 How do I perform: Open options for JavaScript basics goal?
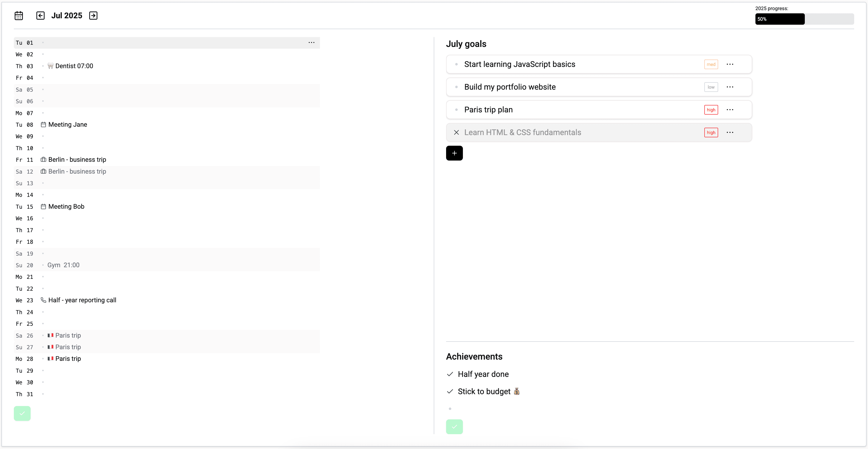[x=730, y=64]
